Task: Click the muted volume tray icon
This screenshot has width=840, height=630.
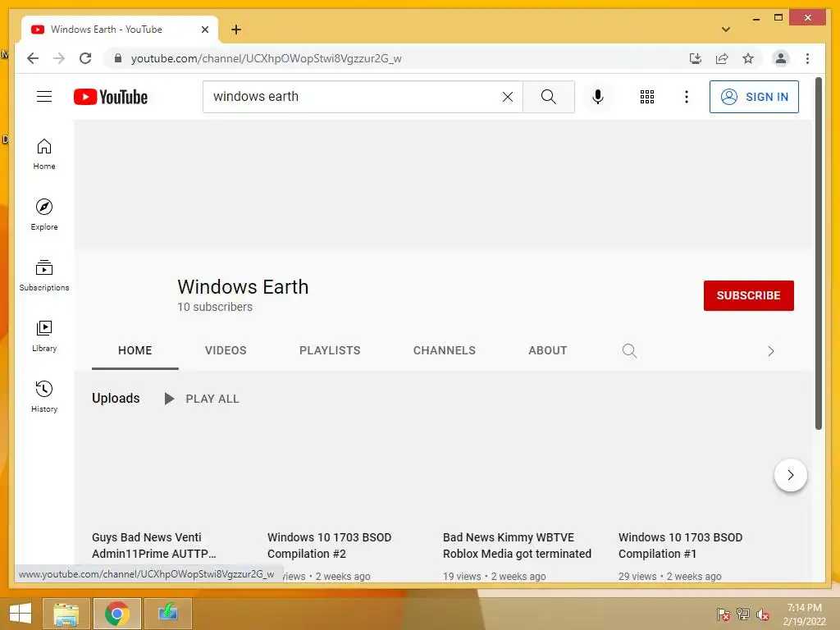Action: click(x=762, y=614)
